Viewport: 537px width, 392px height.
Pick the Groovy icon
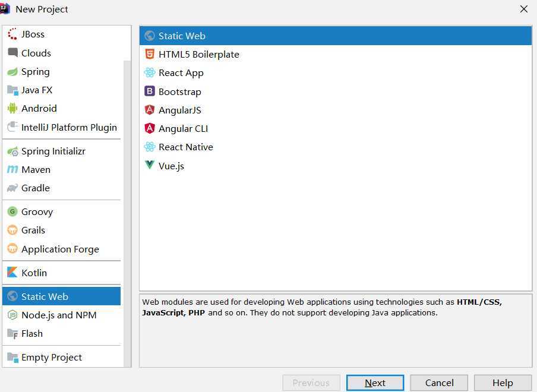point(12,211)
